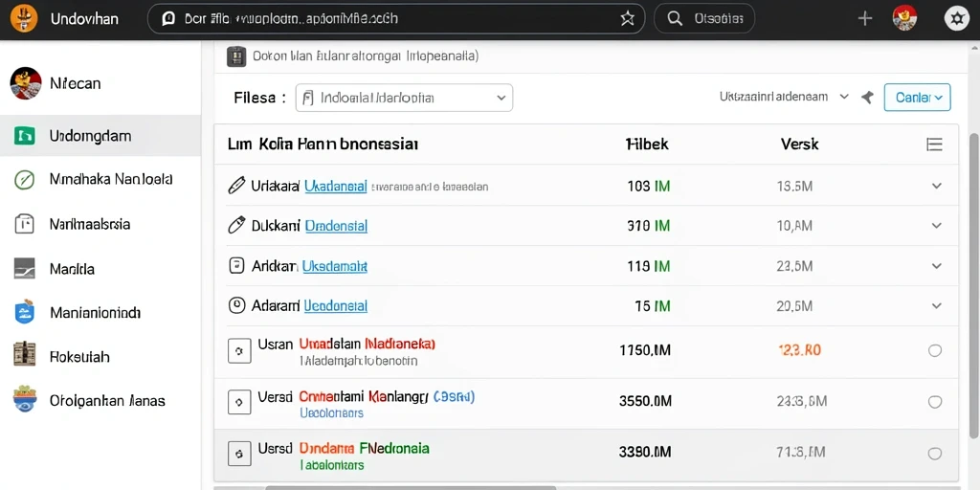This screenshot has height=490, width=980.
Task: Click pencil icon on Urlakaral row
Action: [x=236, y=185]
